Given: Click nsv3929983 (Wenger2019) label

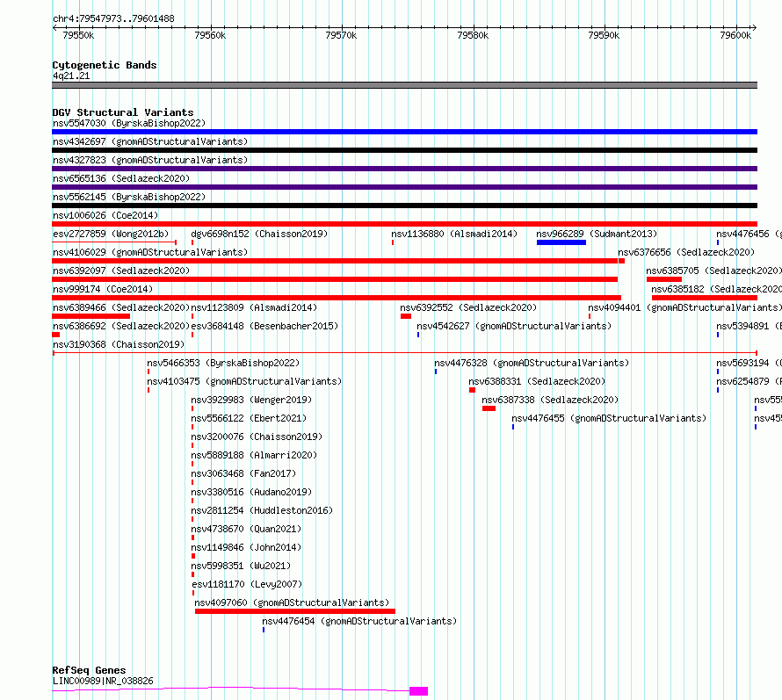Looking at the screenshot, I should (x=251, y=400).
